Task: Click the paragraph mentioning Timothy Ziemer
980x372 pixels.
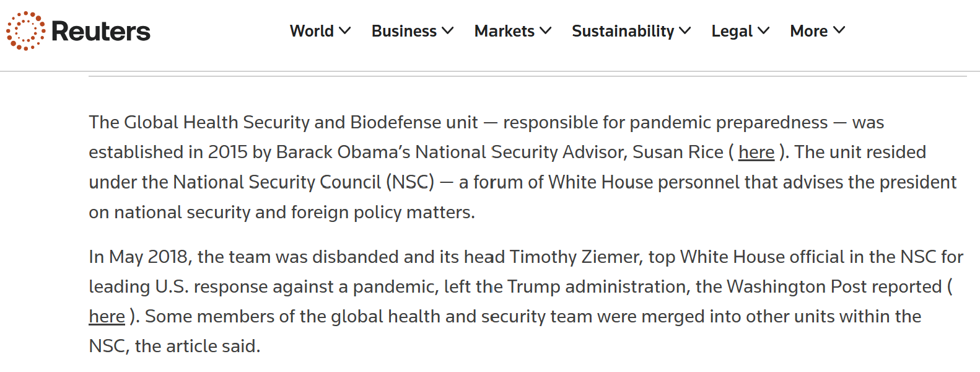Action: (x=526, y=301)
